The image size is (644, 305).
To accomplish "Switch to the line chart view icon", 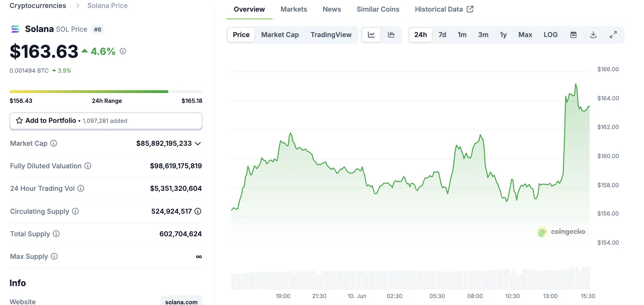I will [x=371, y=35].
